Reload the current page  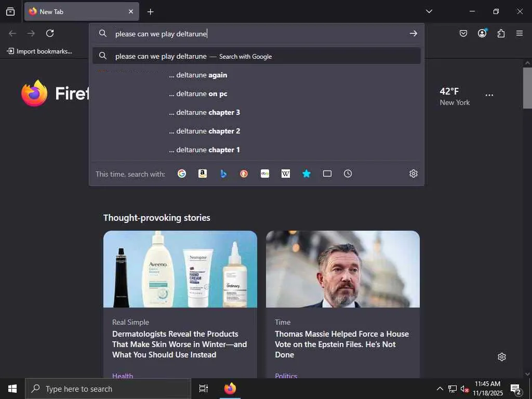tap(50, 33)
